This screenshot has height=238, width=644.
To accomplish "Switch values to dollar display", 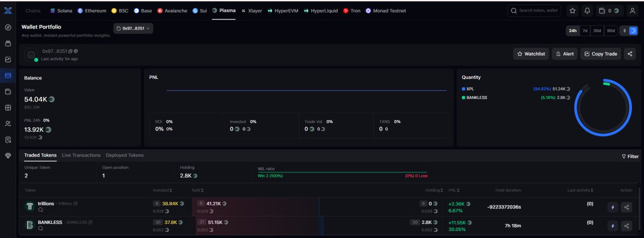I will click(625, 31).
